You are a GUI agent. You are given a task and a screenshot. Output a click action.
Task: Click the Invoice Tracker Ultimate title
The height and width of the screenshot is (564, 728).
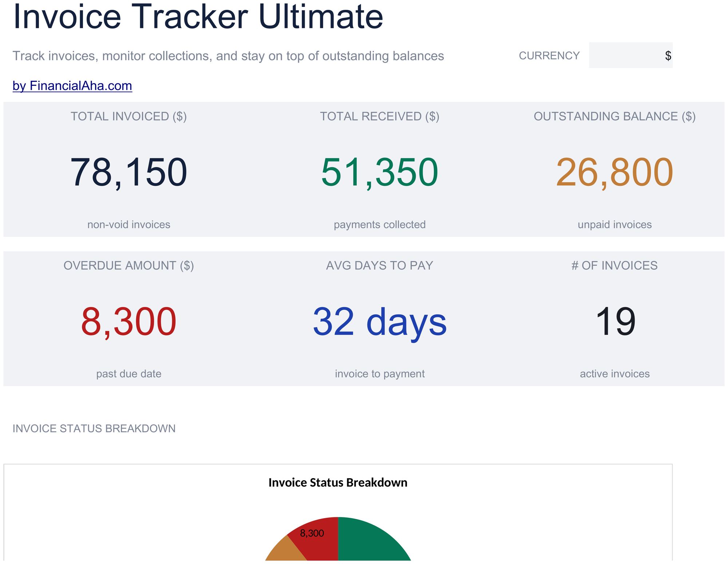tap(198, 16)
